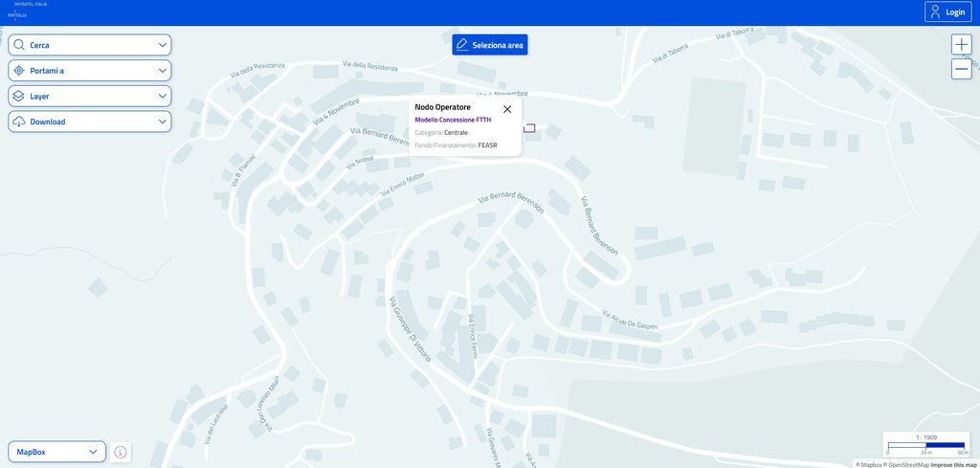Screen dimensions: 980x468
Task: Click the stacked layers icon
Action: tap(19, 97)
